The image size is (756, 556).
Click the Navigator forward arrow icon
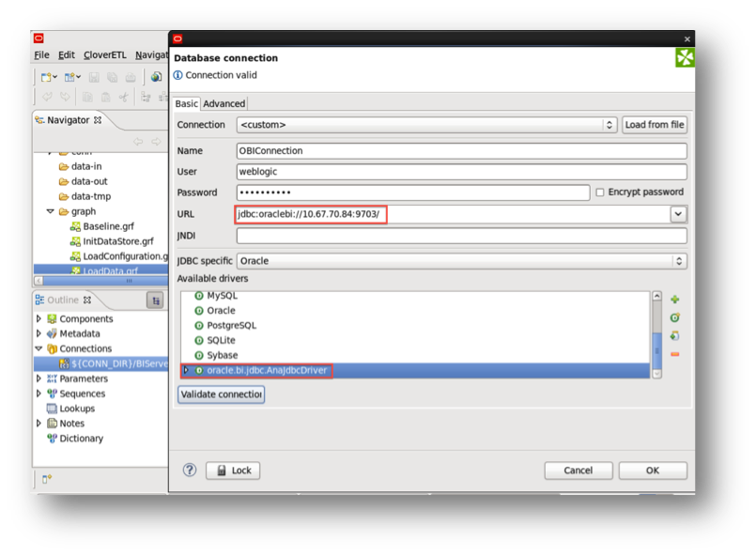click(156, 141)
